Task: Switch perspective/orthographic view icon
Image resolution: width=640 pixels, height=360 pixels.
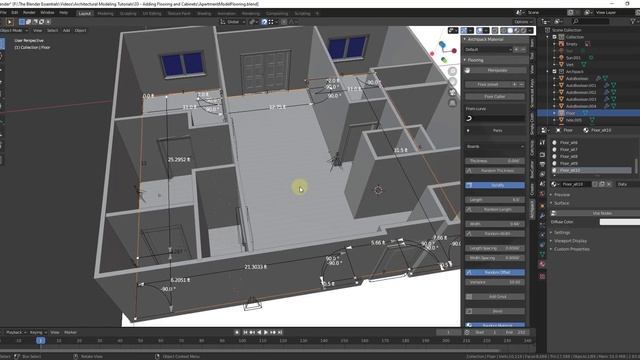Action: tap(452, 103)
